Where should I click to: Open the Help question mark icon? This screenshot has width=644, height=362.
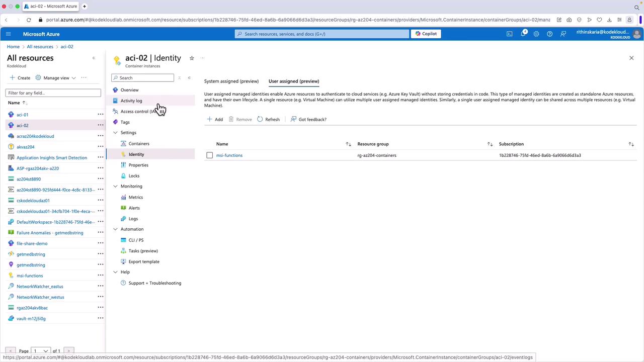pyautogui.click(x=549, y=34)
